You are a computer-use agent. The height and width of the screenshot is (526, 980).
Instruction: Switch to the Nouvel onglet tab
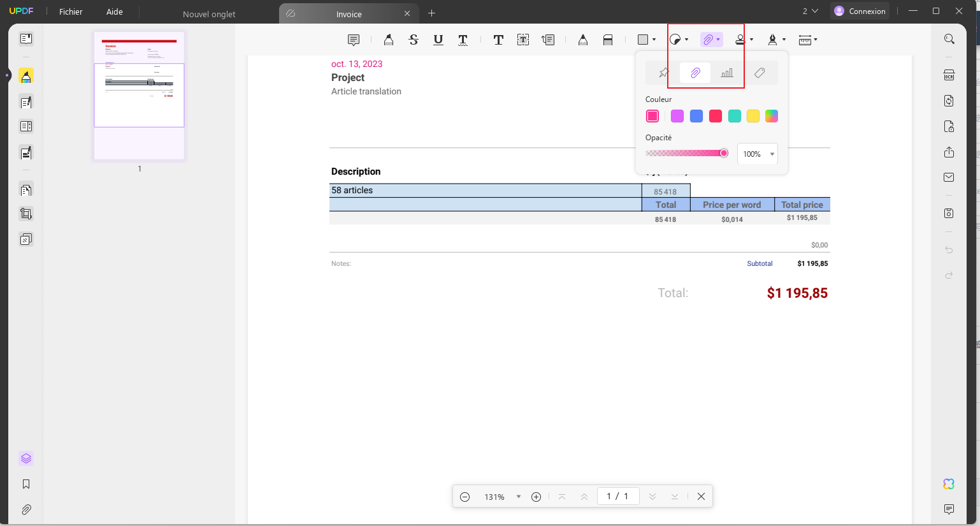[209, 14]
